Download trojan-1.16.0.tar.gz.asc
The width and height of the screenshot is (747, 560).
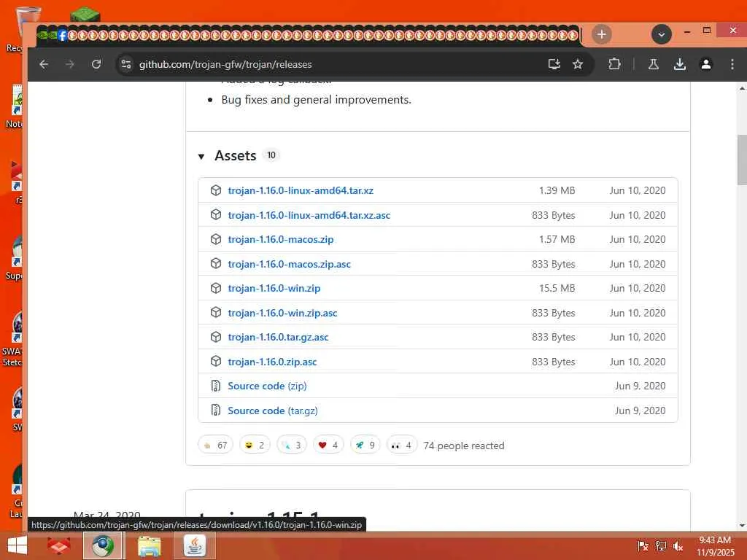278,337
